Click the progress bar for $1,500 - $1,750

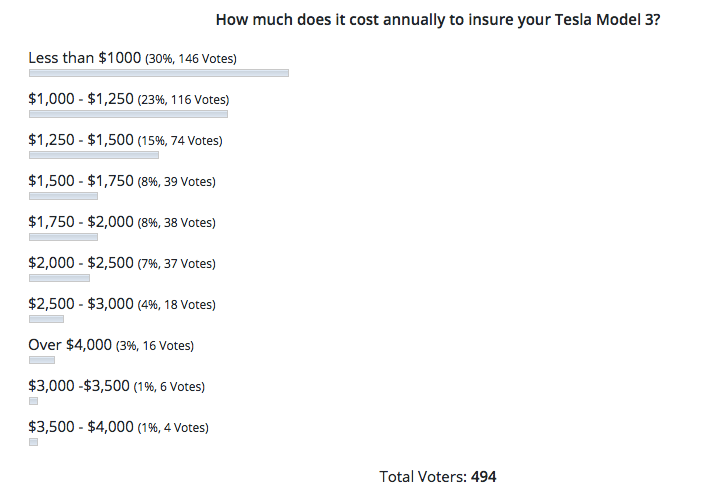63,196
